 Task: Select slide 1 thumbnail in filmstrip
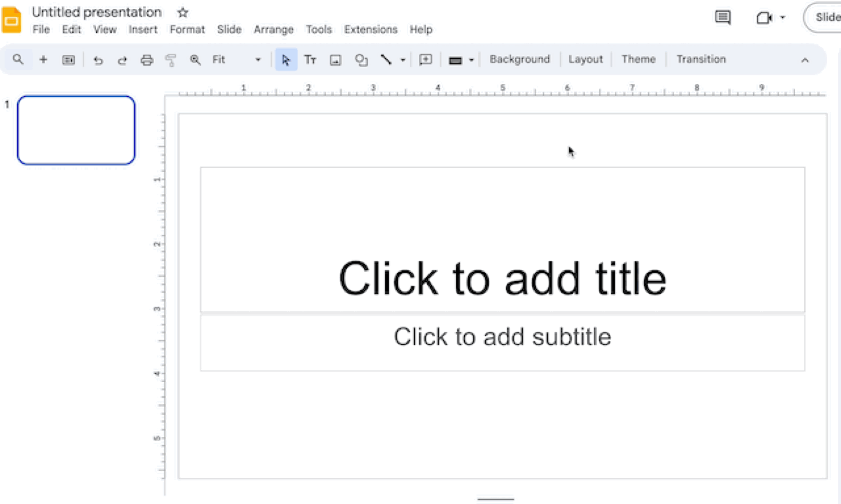[x=76, y=130]
